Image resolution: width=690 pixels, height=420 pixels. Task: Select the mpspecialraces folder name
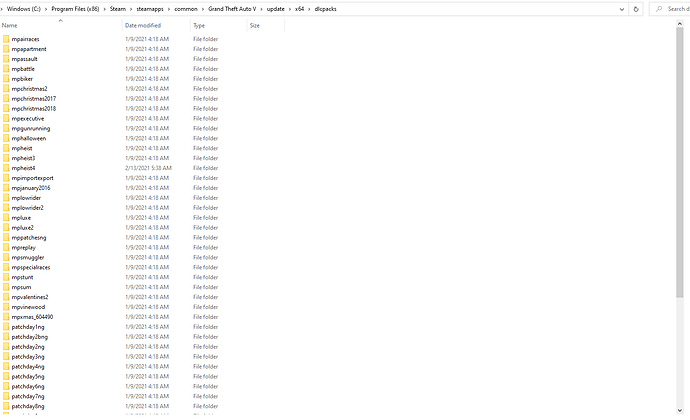click(31, 267)
